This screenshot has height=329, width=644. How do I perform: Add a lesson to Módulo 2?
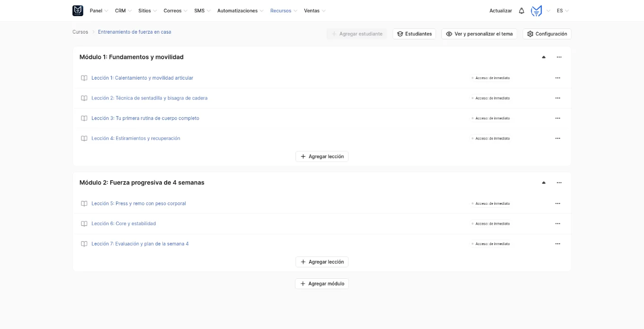click(x=322, y=262)
